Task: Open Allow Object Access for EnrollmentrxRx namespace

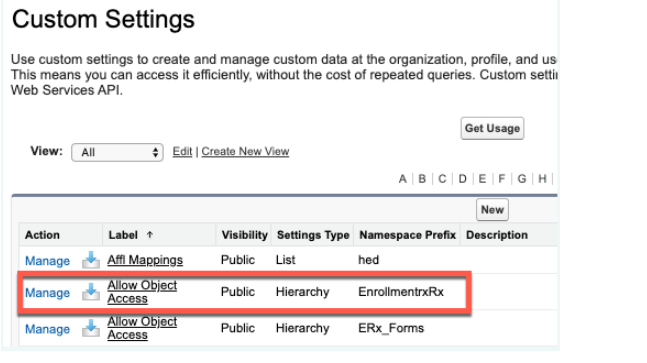Action: (142, 292)
